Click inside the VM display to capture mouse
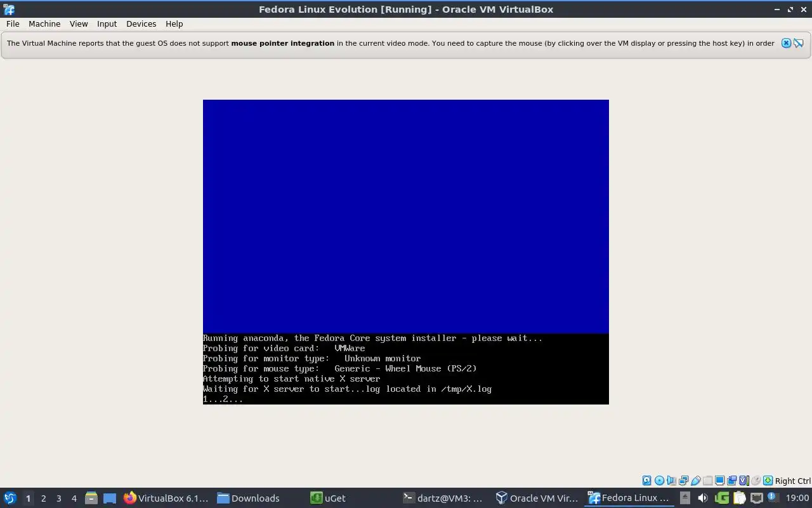Viewport: 812px width, 508px height. [406, 251]
